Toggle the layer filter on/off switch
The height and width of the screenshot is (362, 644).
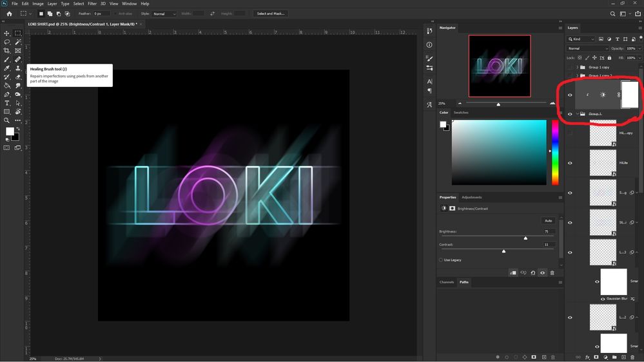(641, 38)
